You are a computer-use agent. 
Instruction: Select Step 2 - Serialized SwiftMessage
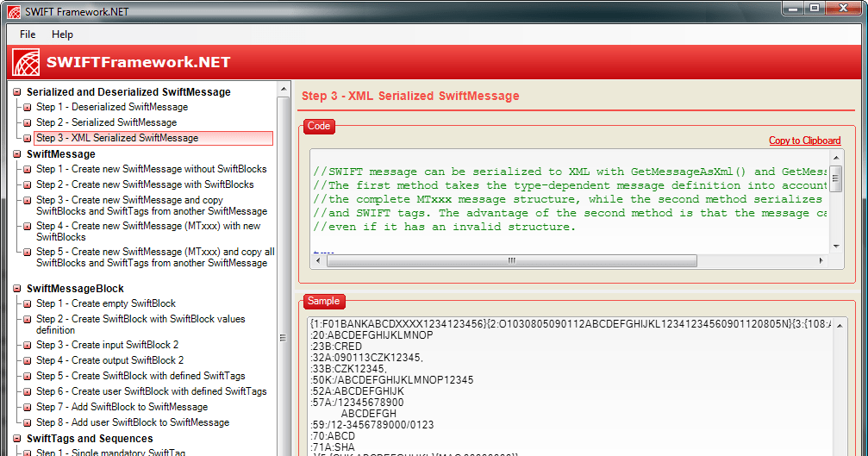pos(107,122)
